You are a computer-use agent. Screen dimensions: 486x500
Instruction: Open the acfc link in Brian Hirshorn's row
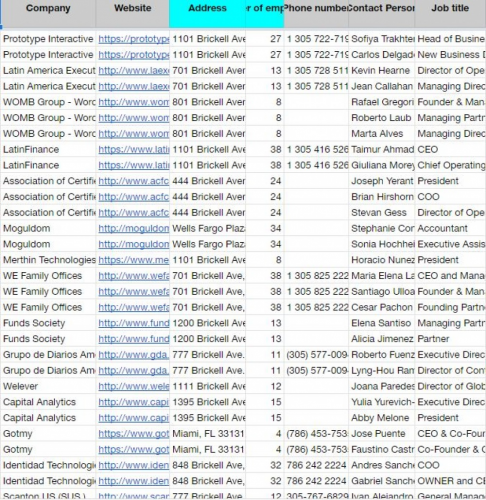pos(134,197)
